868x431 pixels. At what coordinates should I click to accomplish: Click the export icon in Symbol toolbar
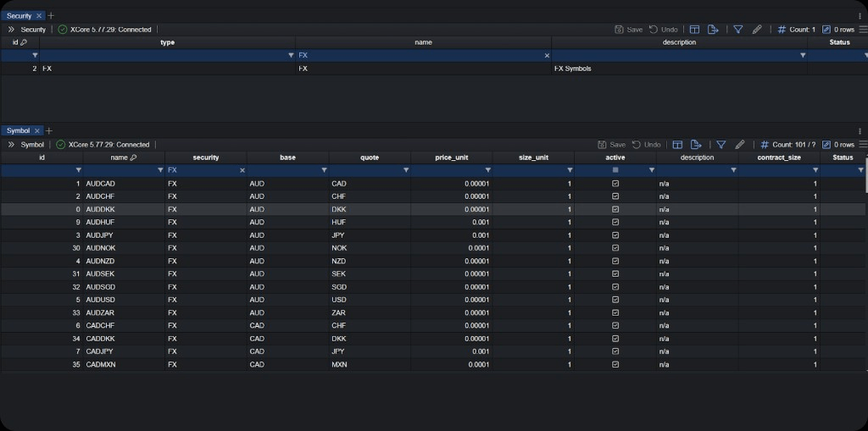click(x=696, y=145)
